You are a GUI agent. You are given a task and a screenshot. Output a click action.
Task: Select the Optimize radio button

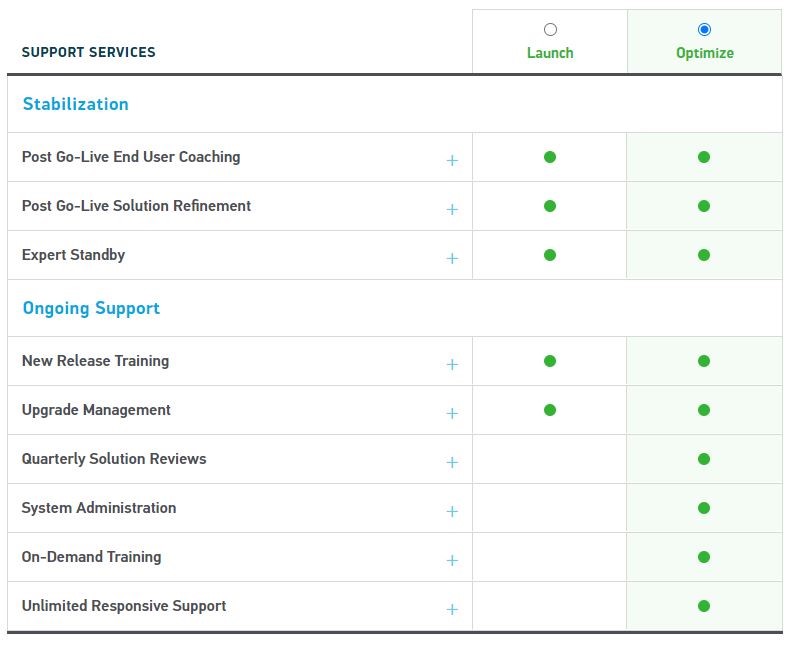click(x=704, y=30)
